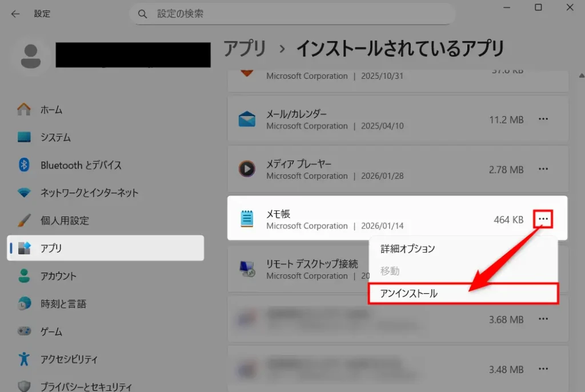The image size is (585, 392).
Task: Open システム settings in sidebar
Action: 55,137
